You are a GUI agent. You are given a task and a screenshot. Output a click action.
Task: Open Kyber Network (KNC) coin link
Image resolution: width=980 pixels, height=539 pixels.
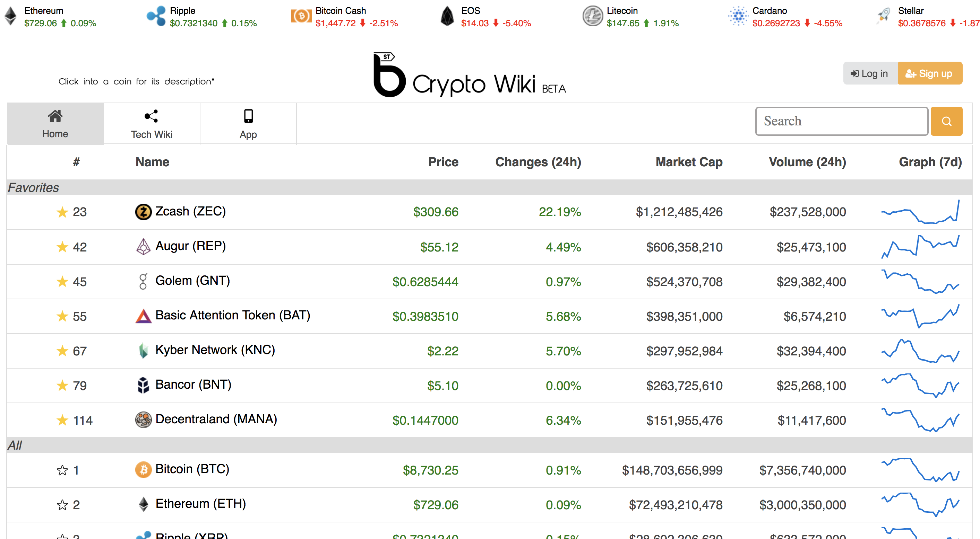(215, 350)
